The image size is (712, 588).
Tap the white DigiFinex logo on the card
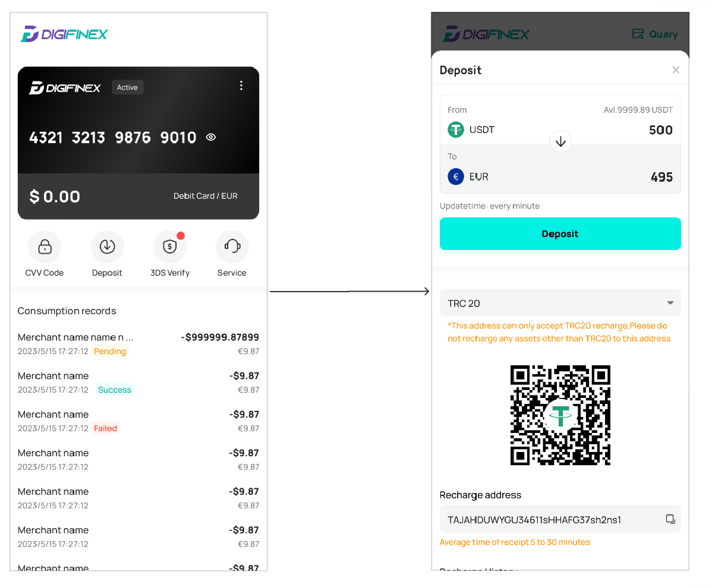pyautogui.click(x=65, y=87)
